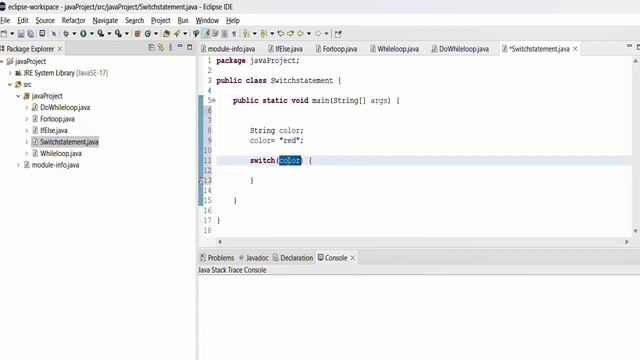
Task: Toggle Block Selection mode
Action: [224, 34]
